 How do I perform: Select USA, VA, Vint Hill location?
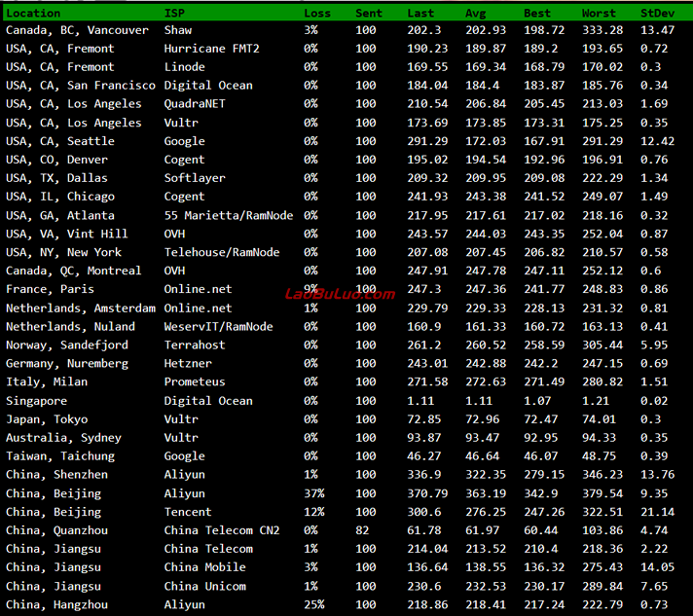tap(67, 234)
